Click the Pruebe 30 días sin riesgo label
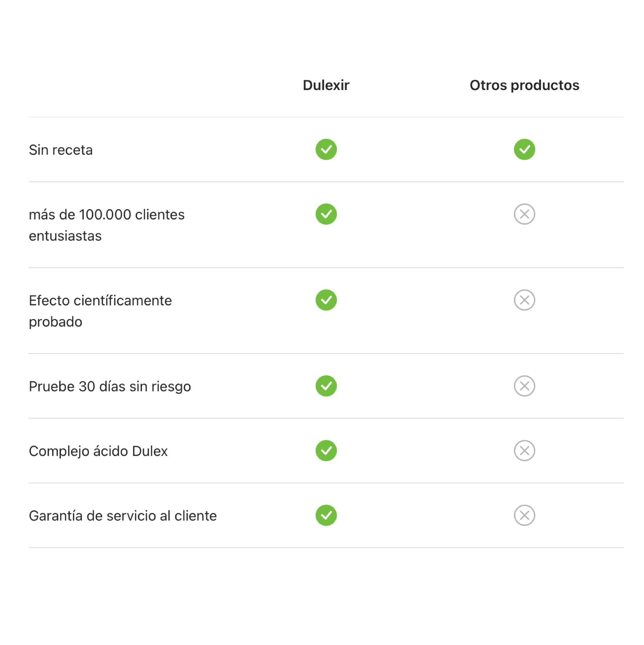 pyautogui.click(x=110, y=386)
